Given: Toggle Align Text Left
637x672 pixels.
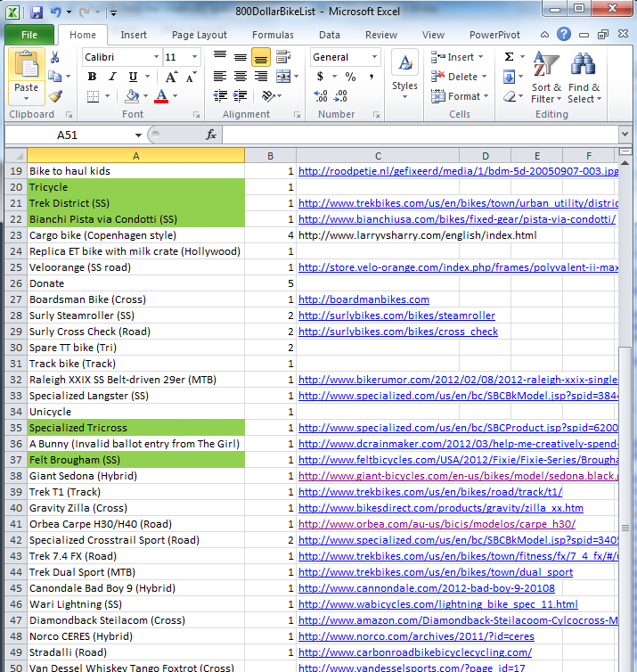Looking at the screenshot, I should [x=220, y=77].
